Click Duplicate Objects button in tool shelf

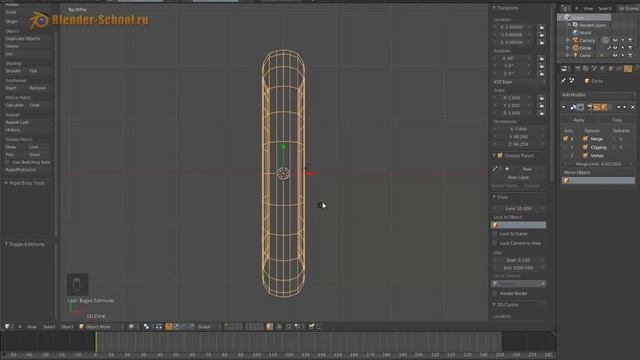[x=27, y=38]
